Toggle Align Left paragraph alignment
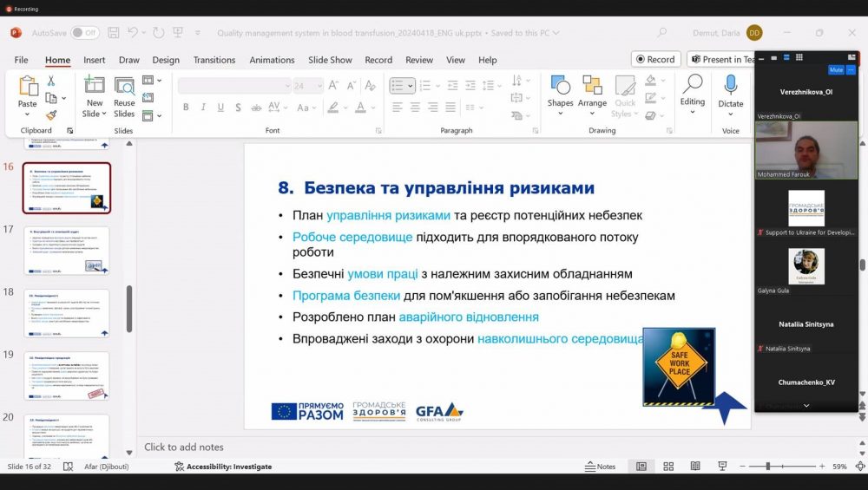This screenshot has width=868, height=490. click(x=398, y=108)
